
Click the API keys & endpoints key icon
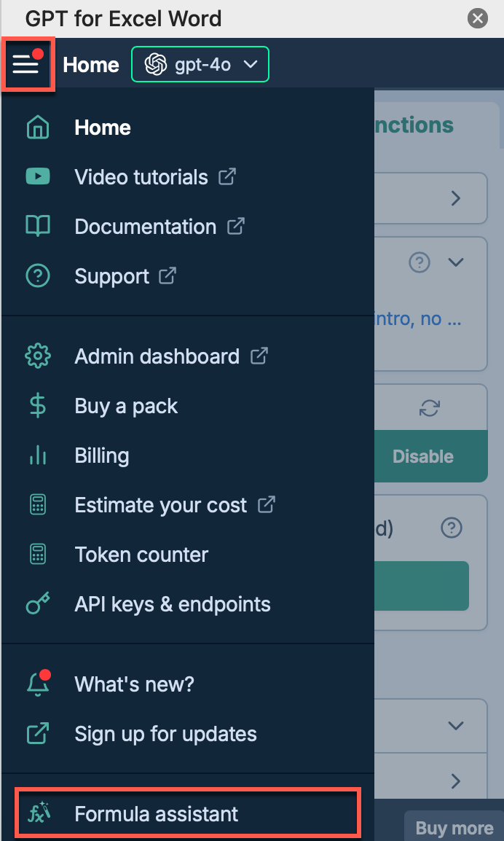[x=38, y=604]
